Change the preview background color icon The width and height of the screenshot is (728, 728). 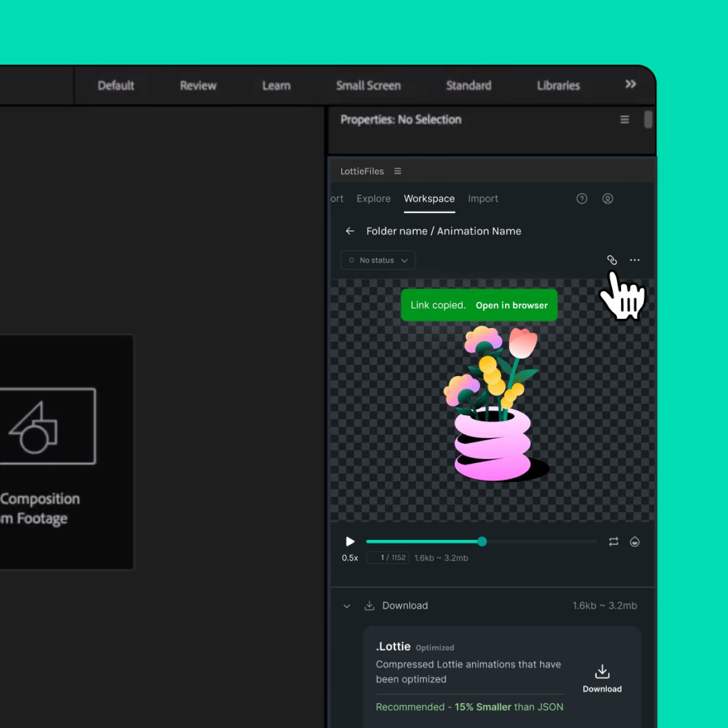click(x=635, y=542)
